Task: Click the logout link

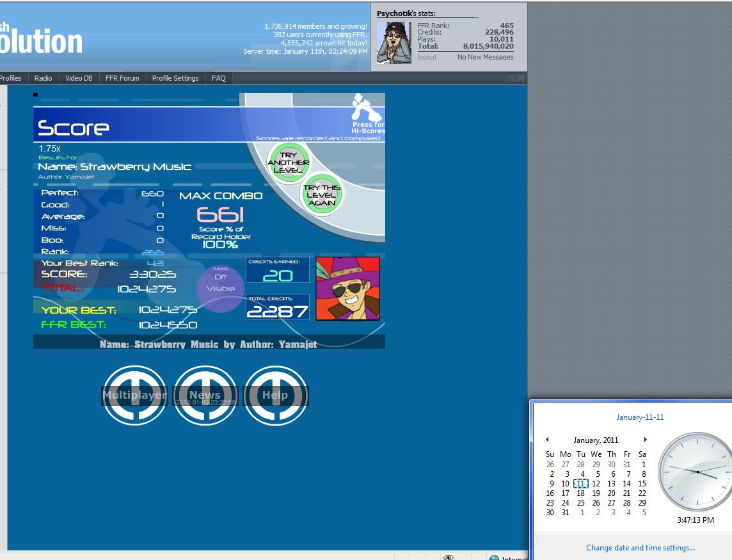Action: point(427,57)
